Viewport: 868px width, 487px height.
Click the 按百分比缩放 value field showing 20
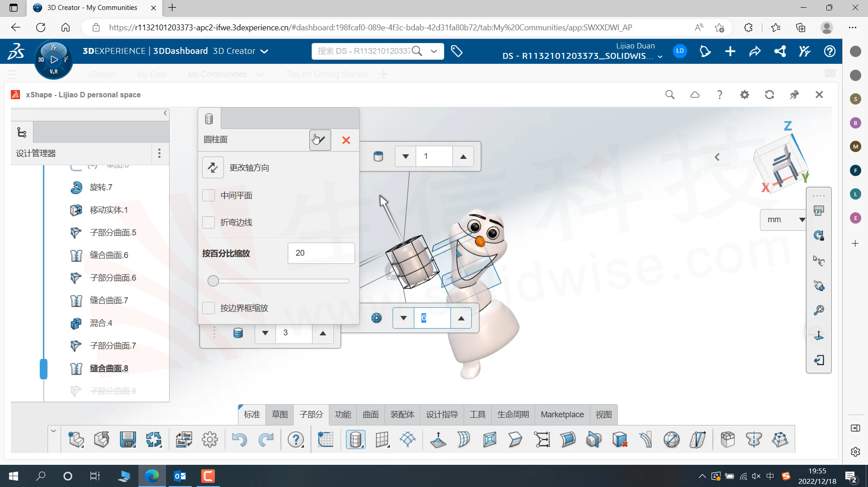[321, 253]
